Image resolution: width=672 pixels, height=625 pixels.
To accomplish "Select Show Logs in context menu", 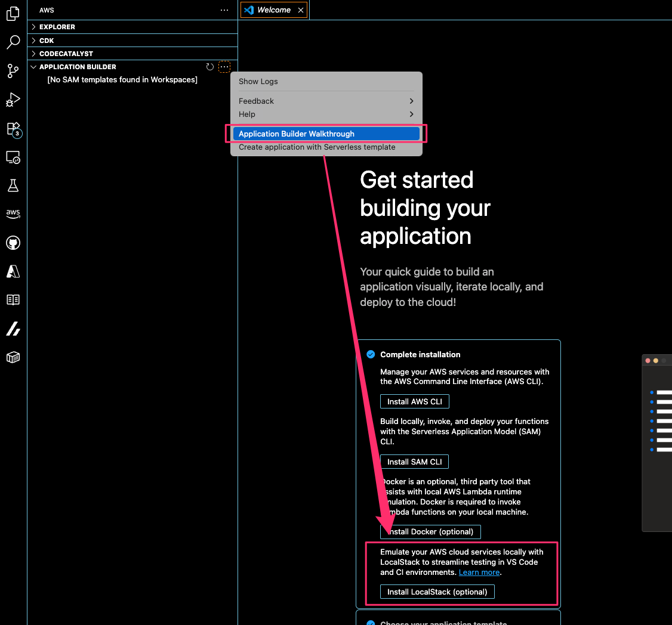I will [x=326, y=81].
